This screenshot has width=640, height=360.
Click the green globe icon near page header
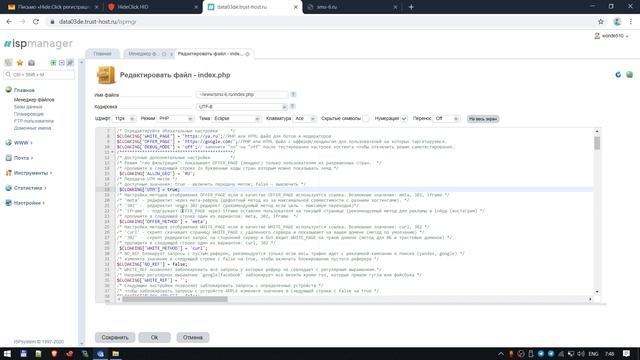tap(629, 75)
